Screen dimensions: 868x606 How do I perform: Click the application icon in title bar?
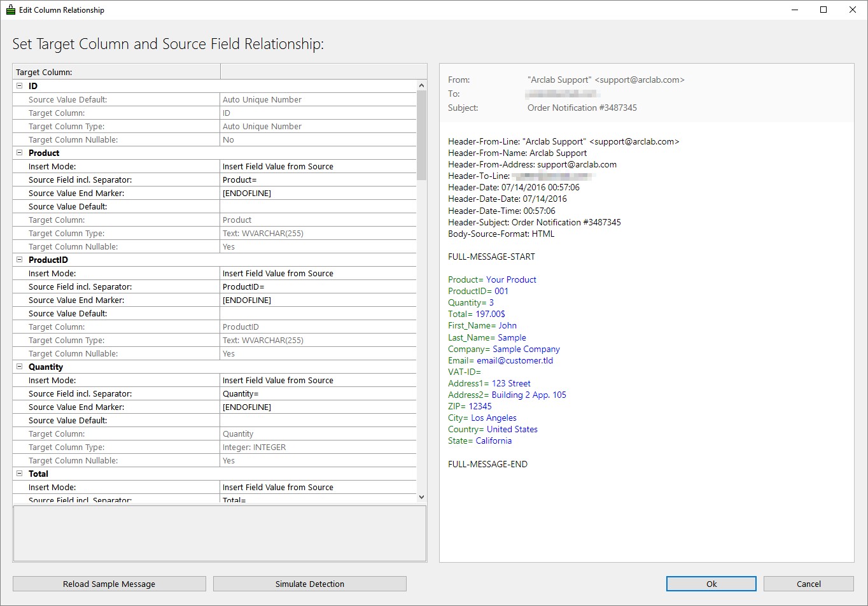point(10,10)
